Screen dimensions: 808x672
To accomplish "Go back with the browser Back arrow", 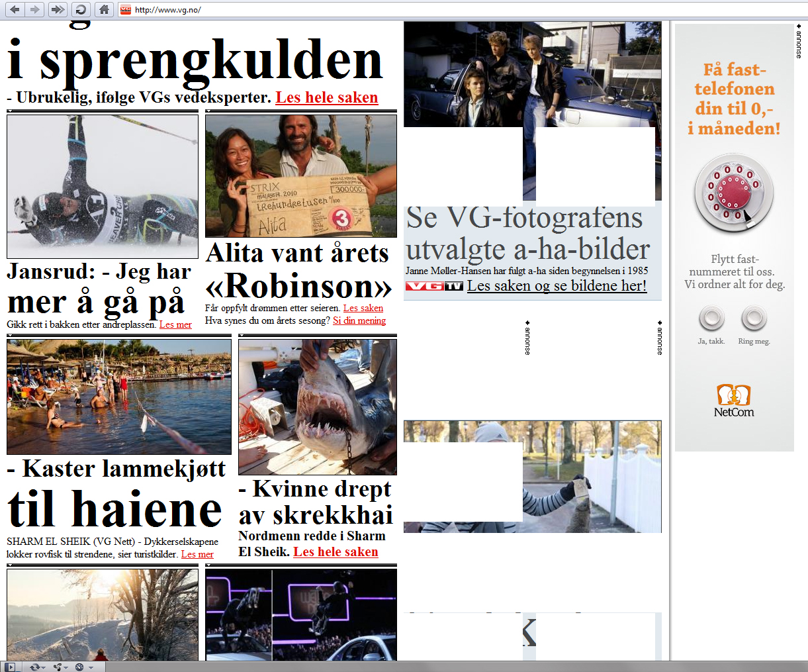I will [15, 9].
